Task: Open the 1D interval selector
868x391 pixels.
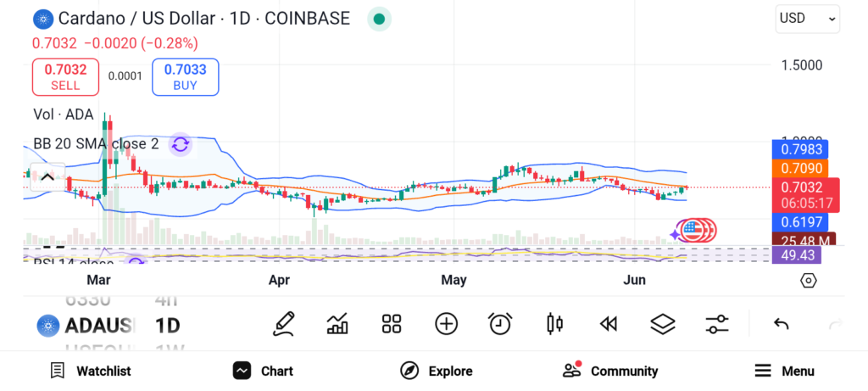Action: (x=167, y=325)
